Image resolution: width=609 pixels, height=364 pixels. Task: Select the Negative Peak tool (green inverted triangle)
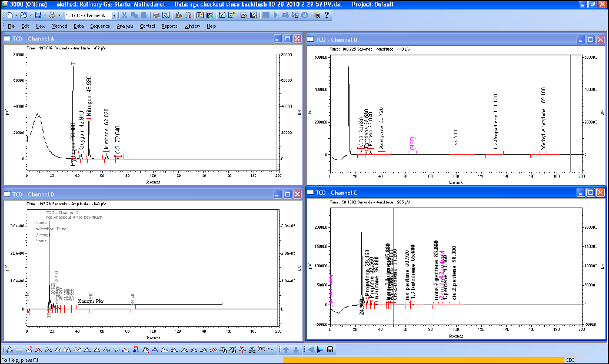116,350
